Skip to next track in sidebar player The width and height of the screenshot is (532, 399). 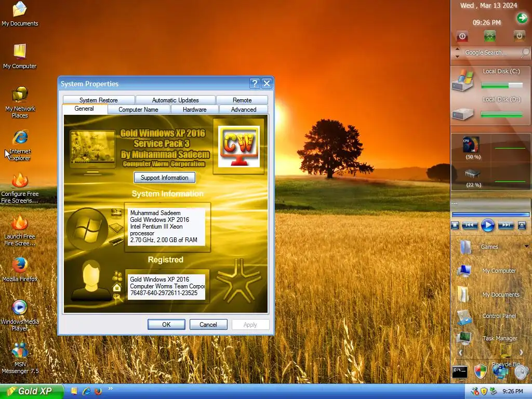point(506,225)
